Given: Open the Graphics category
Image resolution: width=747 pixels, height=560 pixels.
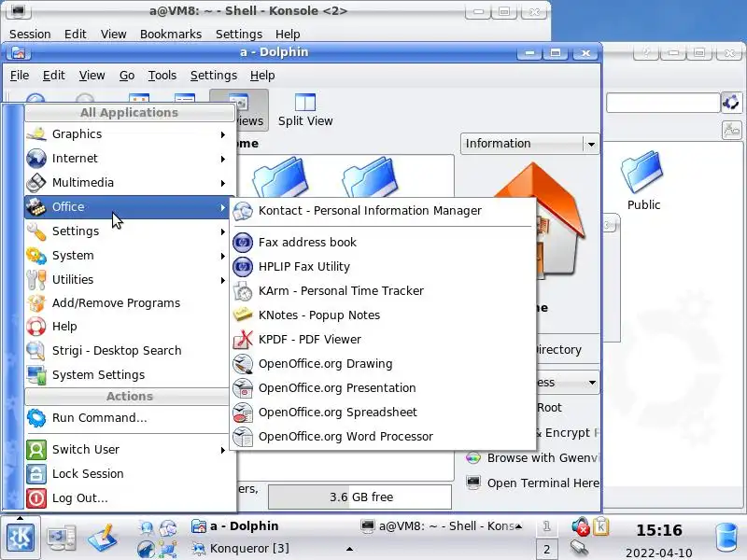Looking at the screenshot, I should [x=128, y=134].
